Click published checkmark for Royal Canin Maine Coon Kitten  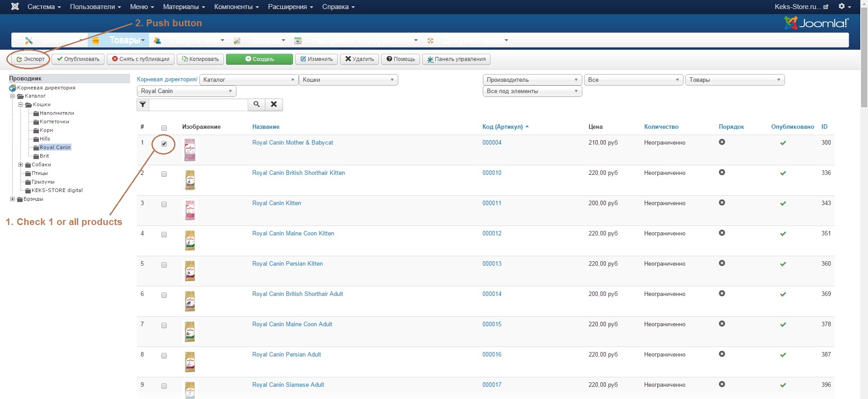(x=783, y=234)
